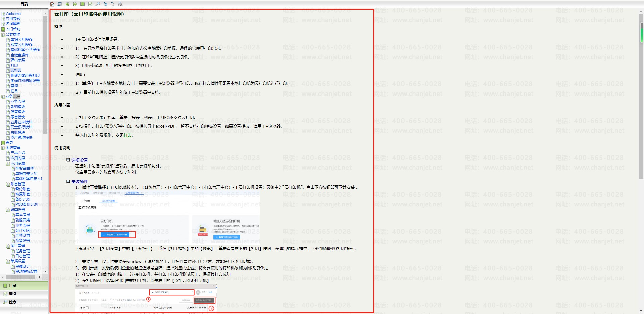Collapse the 单据设置 book node

(8, 261)
